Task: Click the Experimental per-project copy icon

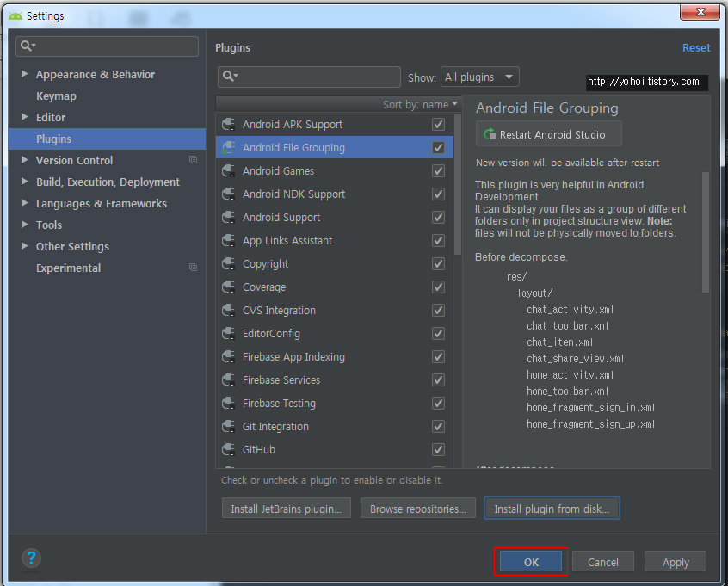Action: tap(193, 268)
